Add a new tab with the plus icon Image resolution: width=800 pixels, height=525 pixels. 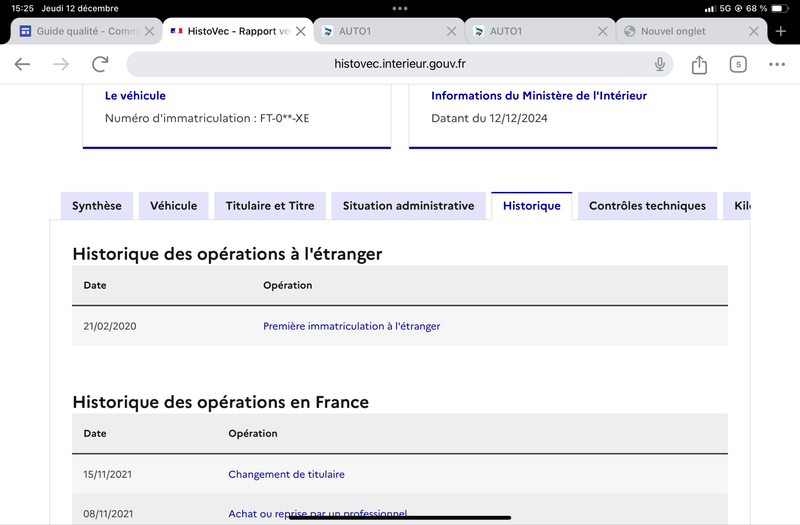pyautogui.click(x=781, y=31)
